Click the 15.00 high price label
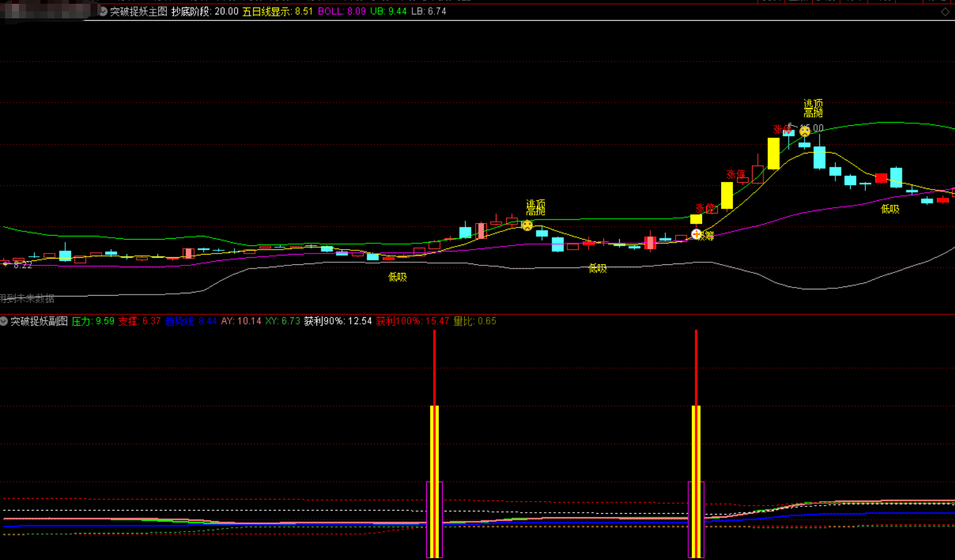This screenshot has width=955, height=560. [x=812, y=128]
